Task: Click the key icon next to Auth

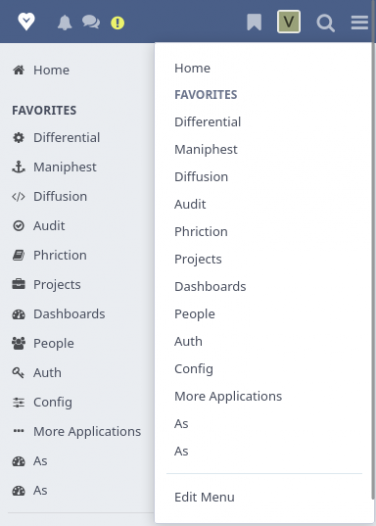Action: tap(18, 373)
